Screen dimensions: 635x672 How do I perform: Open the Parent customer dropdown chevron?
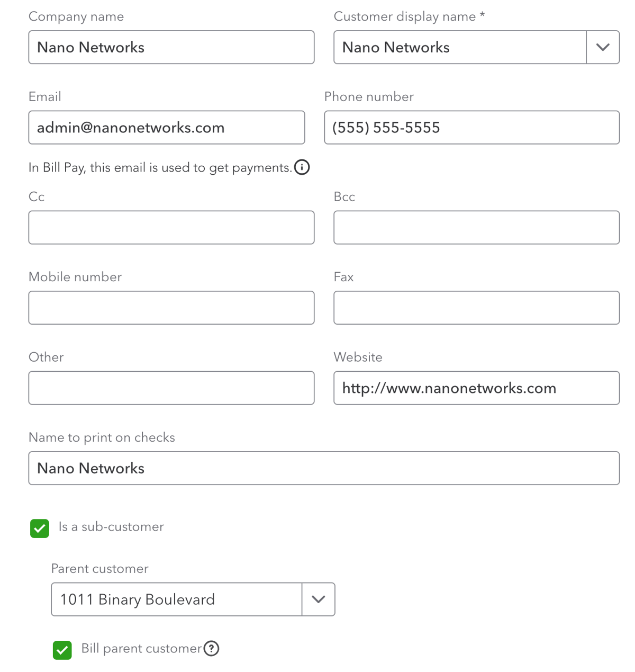pos(318,599)
